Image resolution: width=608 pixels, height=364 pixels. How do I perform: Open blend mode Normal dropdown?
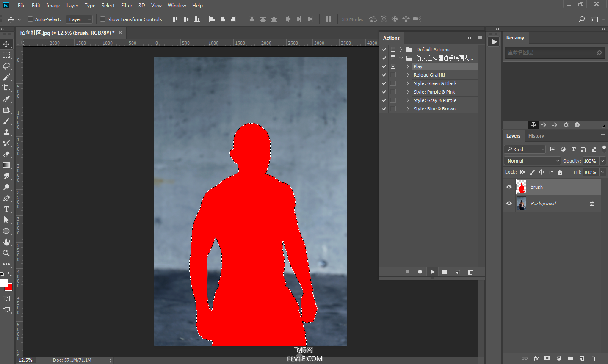pos(532,161)
